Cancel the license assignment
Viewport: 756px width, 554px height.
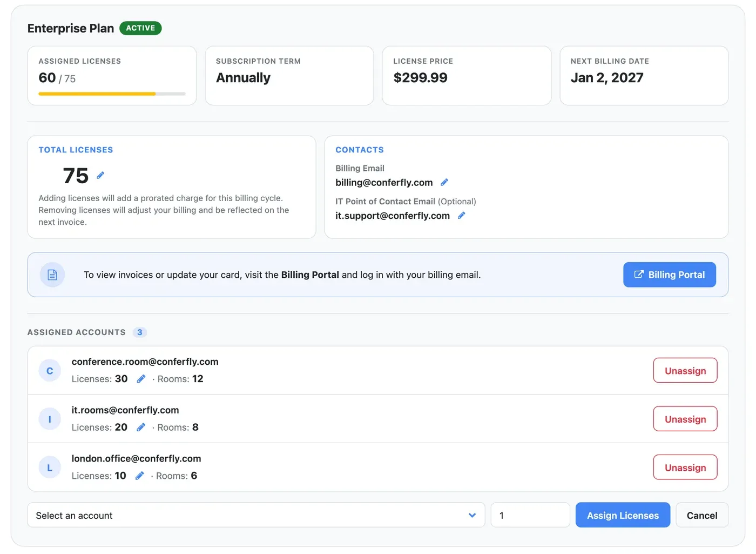[702, 515]
